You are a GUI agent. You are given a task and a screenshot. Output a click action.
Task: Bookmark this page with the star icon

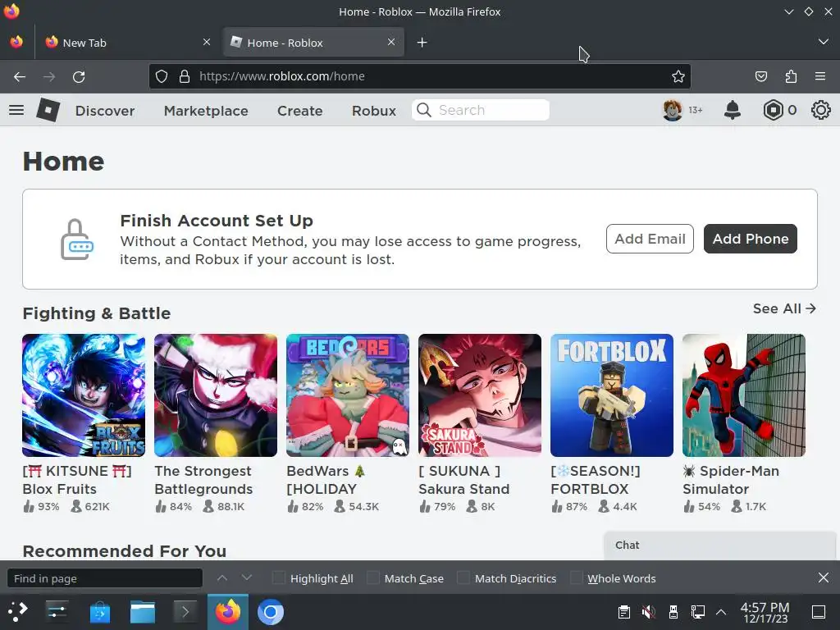pyautogui.click(x=678, y=76)
